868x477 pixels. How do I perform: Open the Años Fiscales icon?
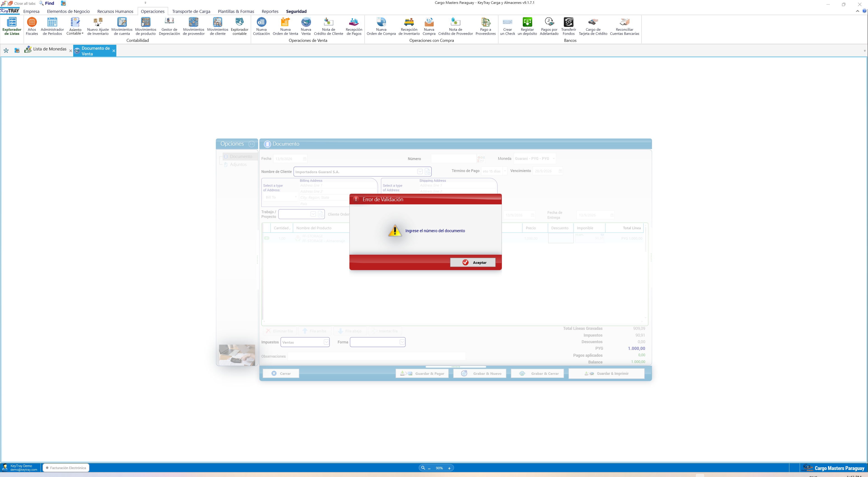[x=32, y=26]
